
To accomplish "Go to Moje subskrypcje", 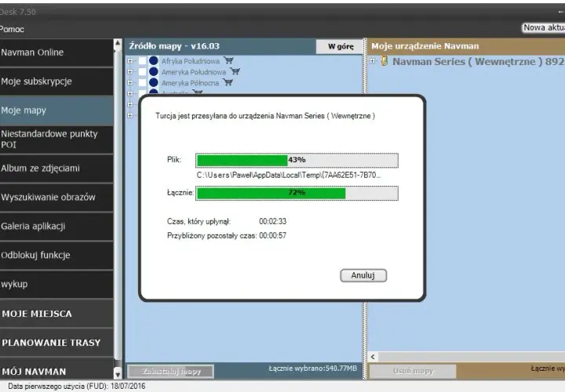I will [x=56, y=82].
